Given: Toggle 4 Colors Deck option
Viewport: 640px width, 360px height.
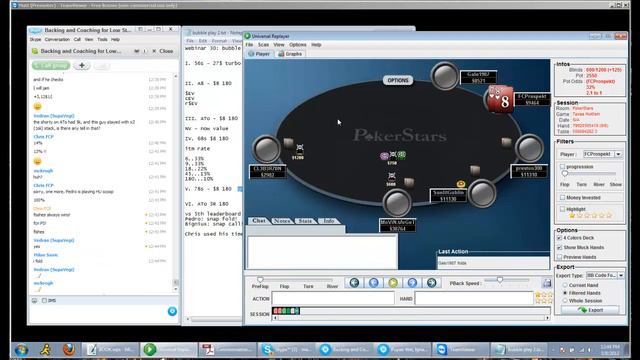Looking at the screenshot, I should pos(560,238).
